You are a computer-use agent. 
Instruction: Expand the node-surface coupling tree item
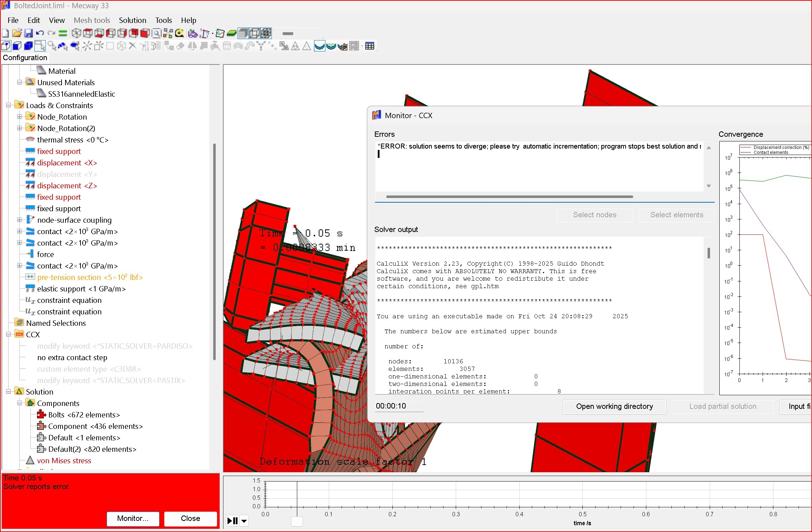19,220
